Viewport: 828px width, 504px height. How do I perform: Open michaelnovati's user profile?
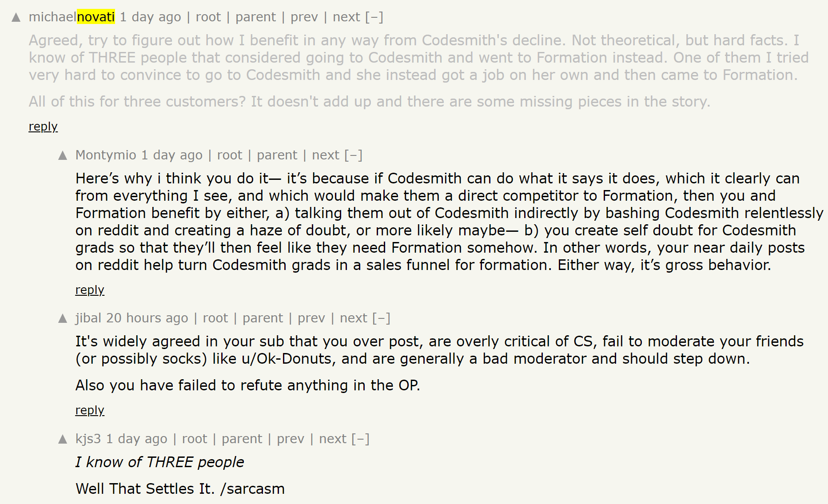[x=72, y=17]
